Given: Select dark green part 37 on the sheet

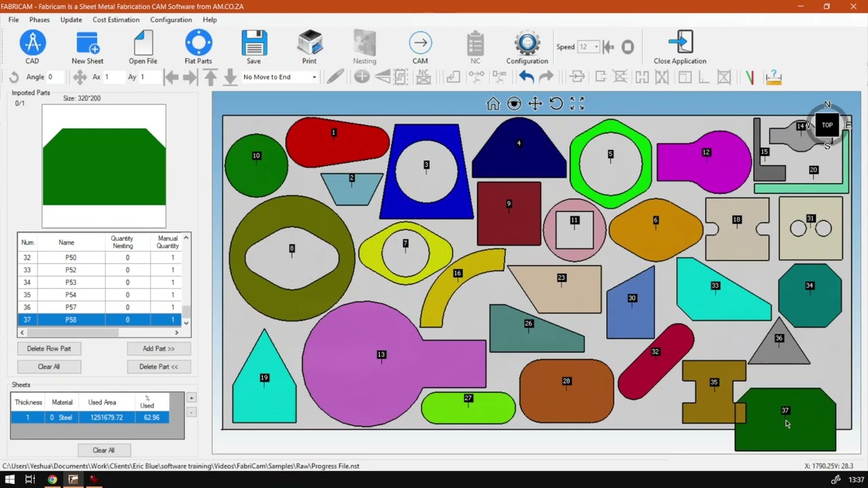Looking at the screenshot, I should click(785, 419).
